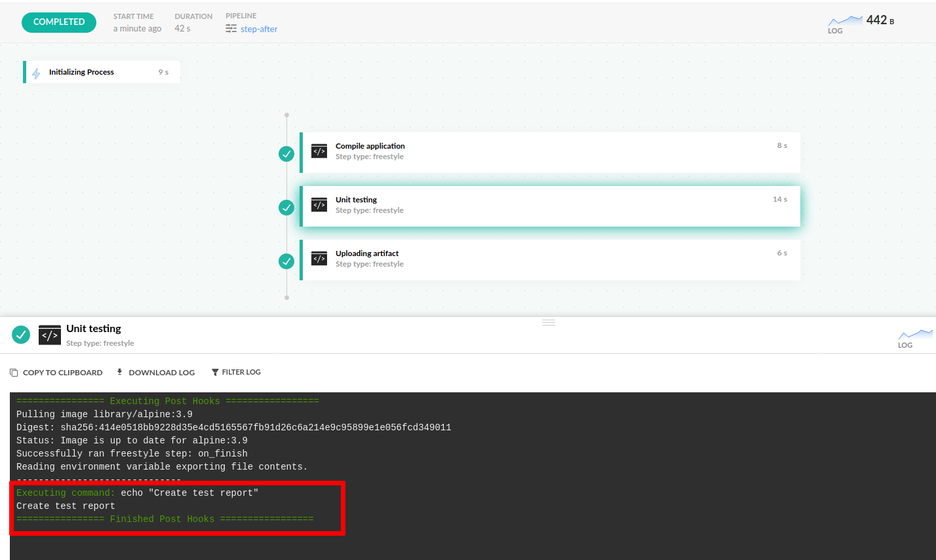Click the green checkmark beside Uploading artifact

(286, 261)
